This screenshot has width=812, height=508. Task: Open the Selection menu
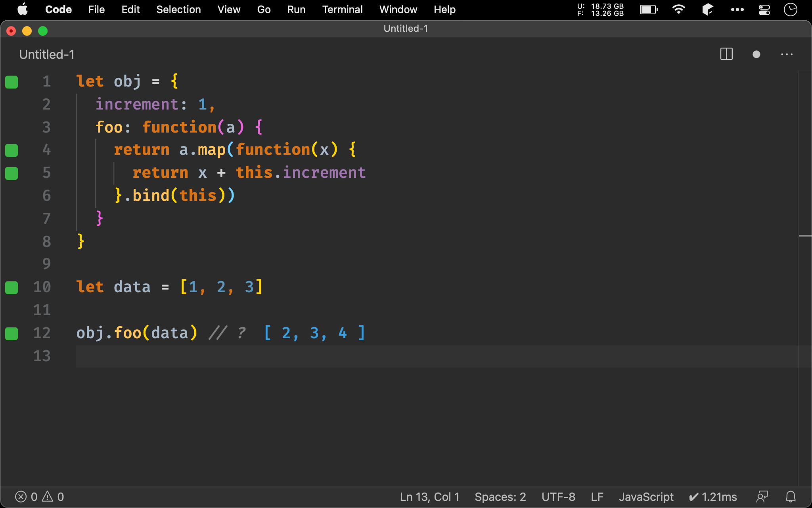tap(178, 10)
